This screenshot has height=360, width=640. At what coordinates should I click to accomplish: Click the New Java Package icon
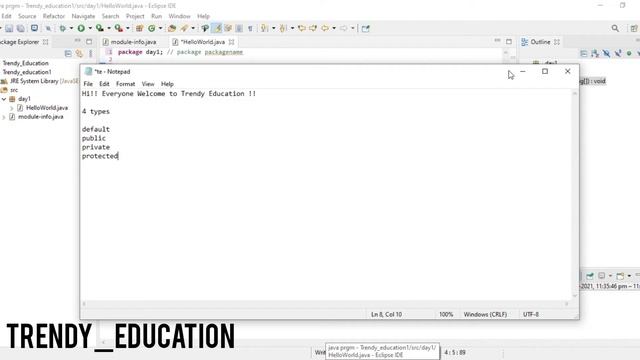tap(140, 28)
